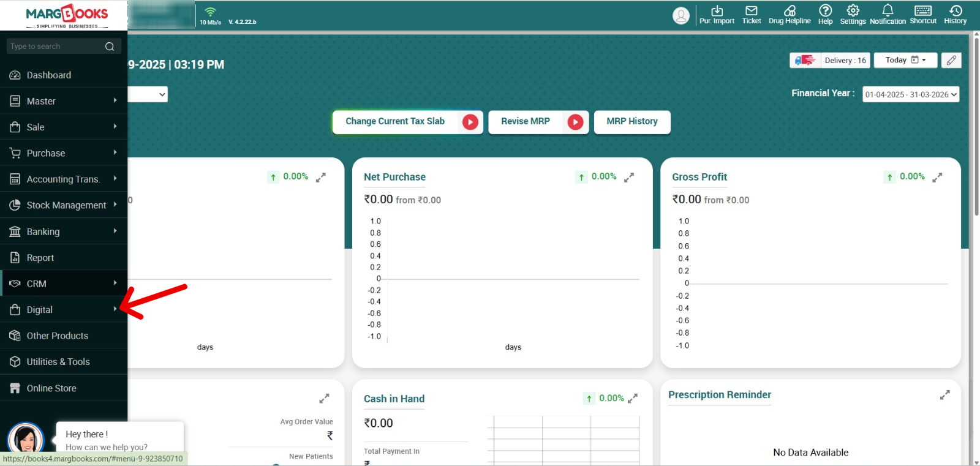Screen dimensions: 980x466
Task: Click the No Data Available text
Action: [811, 453]
